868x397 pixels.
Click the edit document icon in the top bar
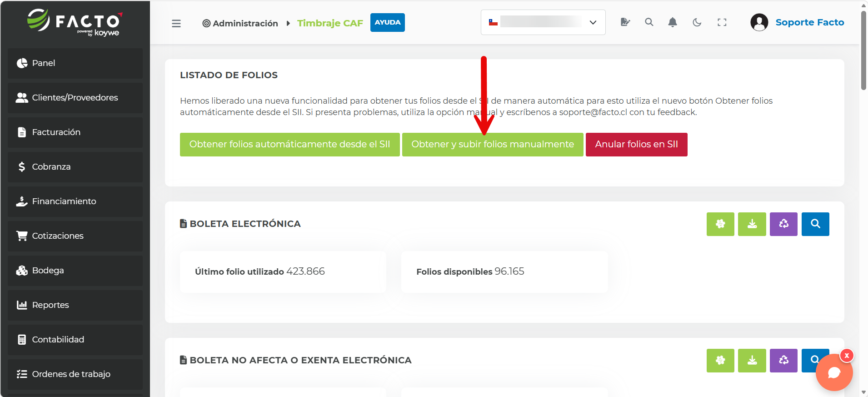(x=625, y=22)
